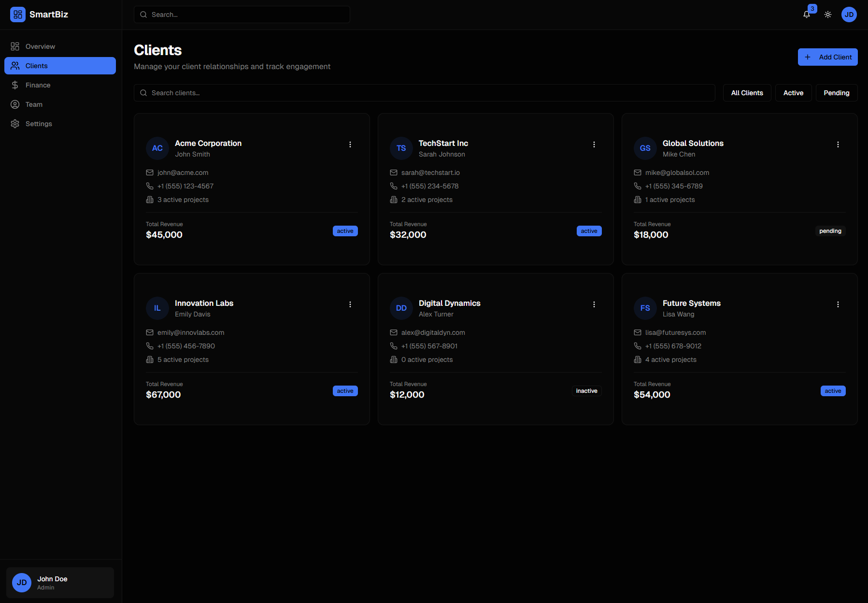Click the inactive badge on Digital Dynamics
The height and width of the screenshot is (603, 868).
(x=586, y=390)
